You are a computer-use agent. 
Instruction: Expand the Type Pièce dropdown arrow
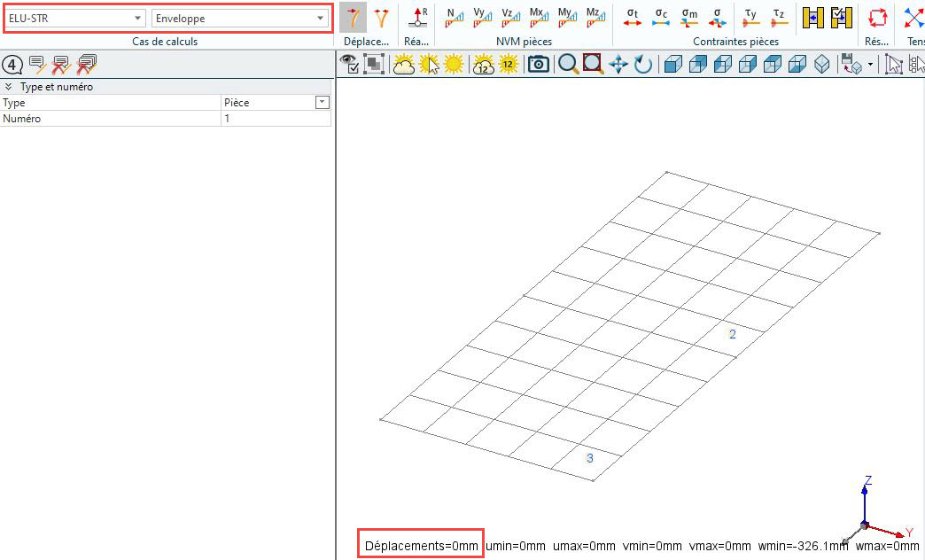[x=322, y=103]
